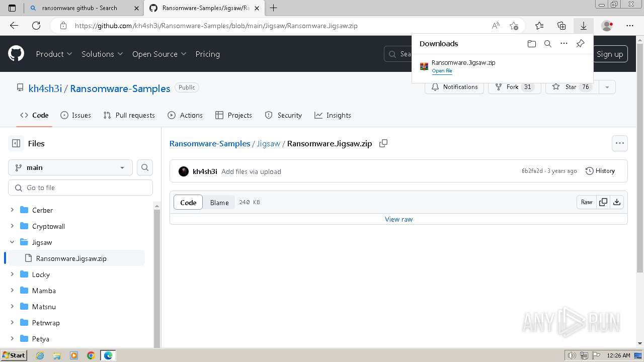Viewport: 644px width, 362px height.
Task: Open the Notifications button
Action: 455,87
